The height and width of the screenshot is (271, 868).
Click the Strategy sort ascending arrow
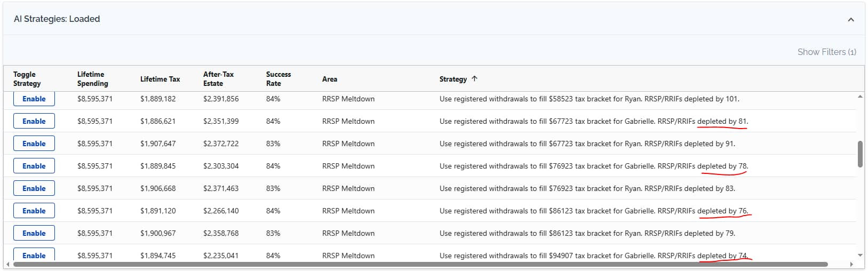(474, 78)
